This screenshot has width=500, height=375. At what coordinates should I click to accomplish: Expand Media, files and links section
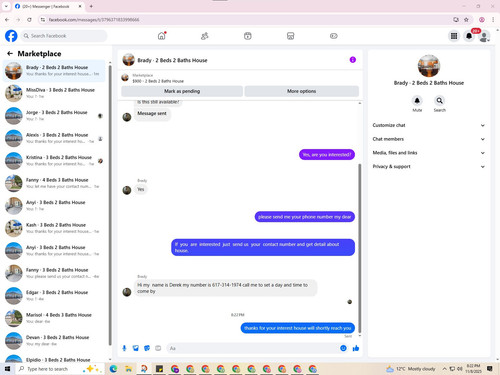point(429,153)
